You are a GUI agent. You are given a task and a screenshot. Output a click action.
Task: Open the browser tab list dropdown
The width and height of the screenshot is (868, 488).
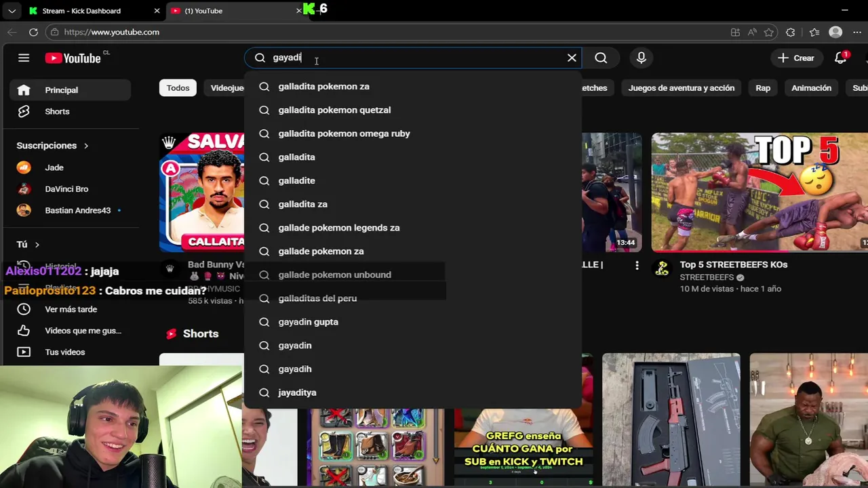tap(12, 11)
